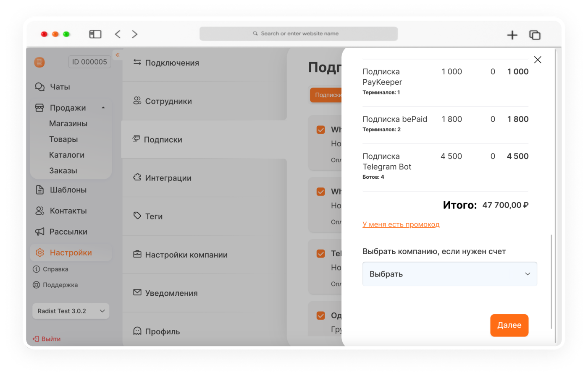Image resolution: width=588 pixels, height=375 pixels.
Task: Click the Поддержка lifebuoy icon
Action: (37, 285)
